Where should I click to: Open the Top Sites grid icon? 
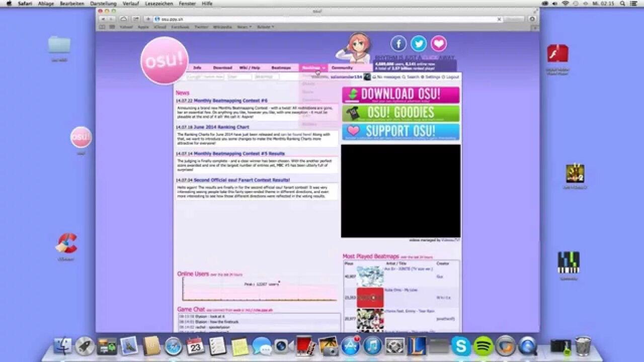pos(112,27)
